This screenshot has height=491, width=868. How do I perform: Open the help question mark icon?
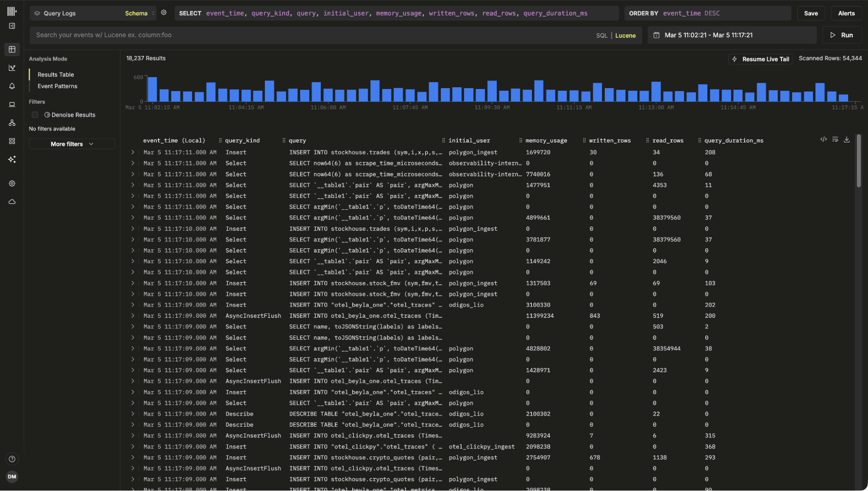point(12,459)
